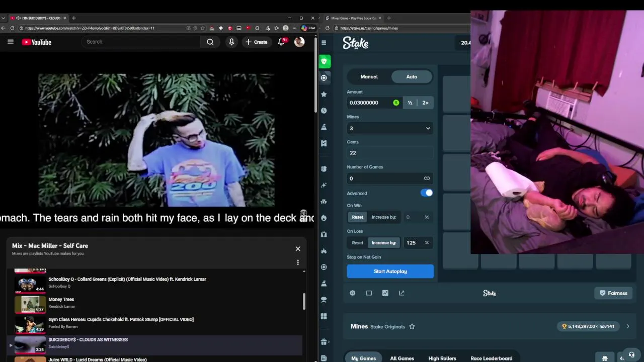Viewport: 644px width, 362px height.
Task: Click the green casino icon in Stake sidebar
Action: point(325,61)
